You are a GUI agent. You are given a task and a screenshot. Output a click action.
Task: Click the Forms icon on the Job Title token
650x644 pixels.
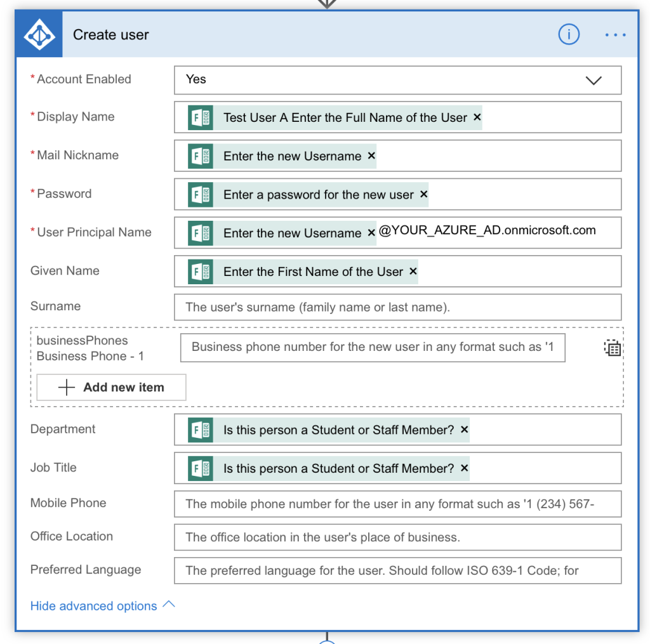tap(202, 468)
